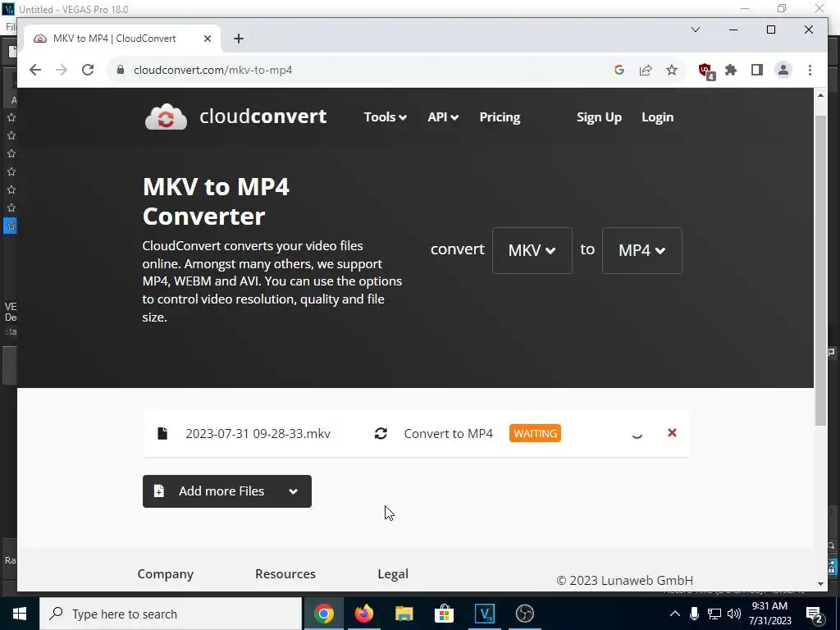
Task: Click the WAITING status badge
Action: click(x=535, y=433)
